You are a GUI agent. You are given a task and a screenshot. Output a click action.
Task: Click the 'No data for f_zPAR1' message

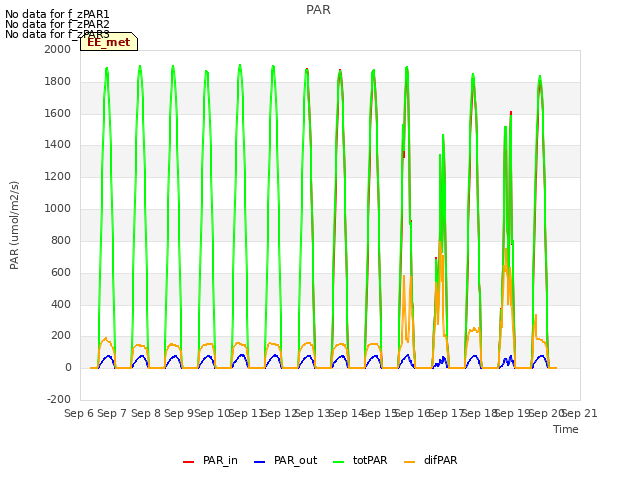tap(57, 15)
